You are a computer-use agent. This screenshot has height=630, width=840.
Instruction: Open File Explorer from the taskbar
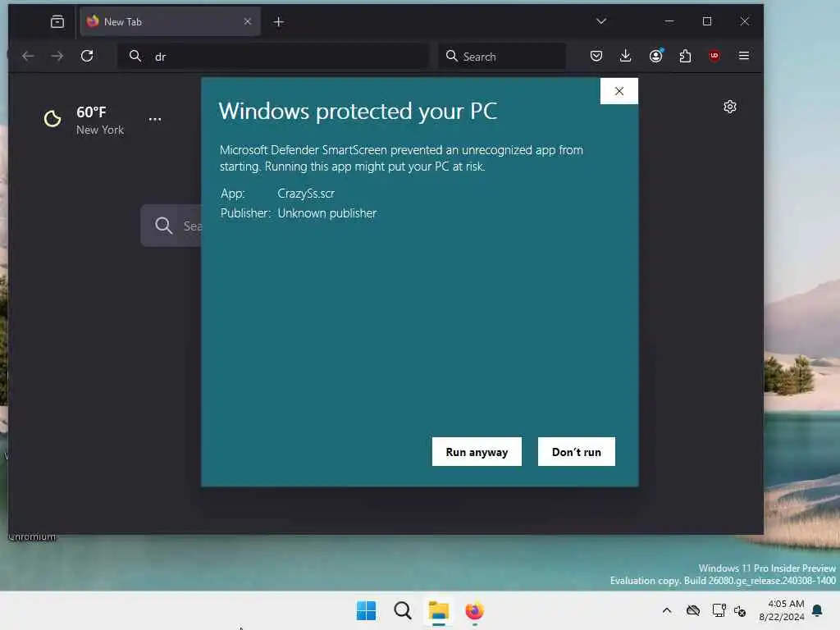tap(438, 610)
